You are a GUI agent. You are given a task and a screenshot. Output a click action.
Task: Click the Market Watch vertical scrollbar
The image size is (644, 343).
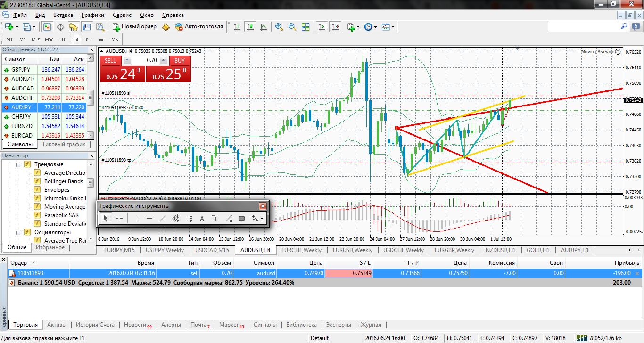point(91,97)
